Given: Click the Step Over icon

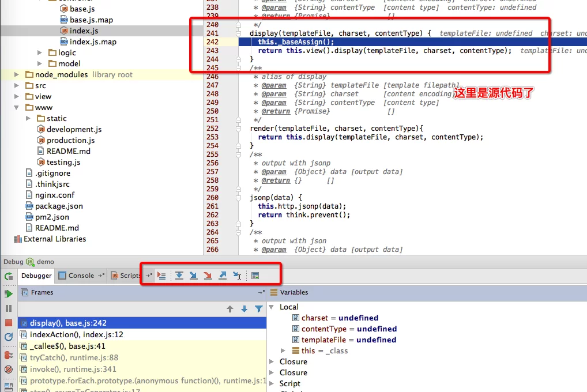Looking at the screenshot, I should pos(179,276).
